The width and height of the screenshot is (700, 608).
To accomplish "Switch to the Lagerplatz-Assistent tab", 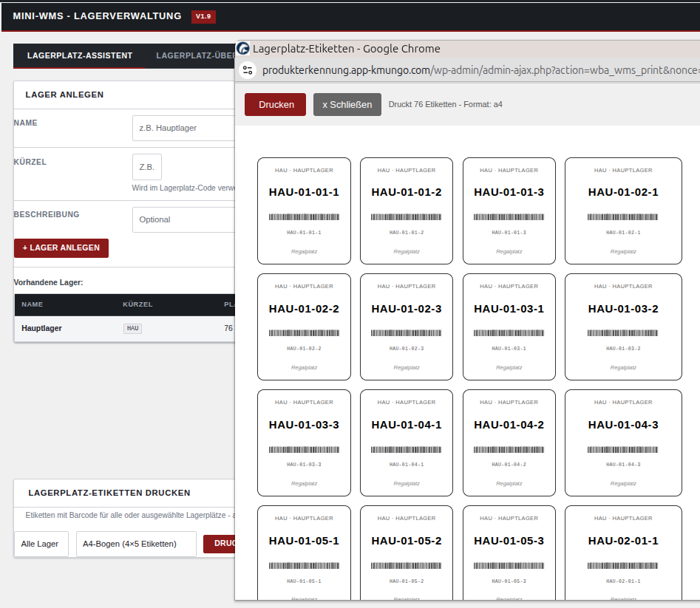I will click(x=79, y=56).
